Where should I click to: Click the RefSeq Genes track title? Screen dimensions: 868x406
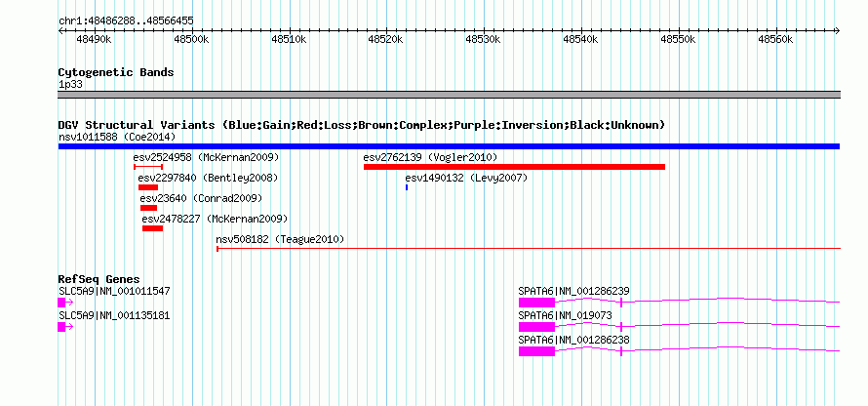tap(99, 279)
